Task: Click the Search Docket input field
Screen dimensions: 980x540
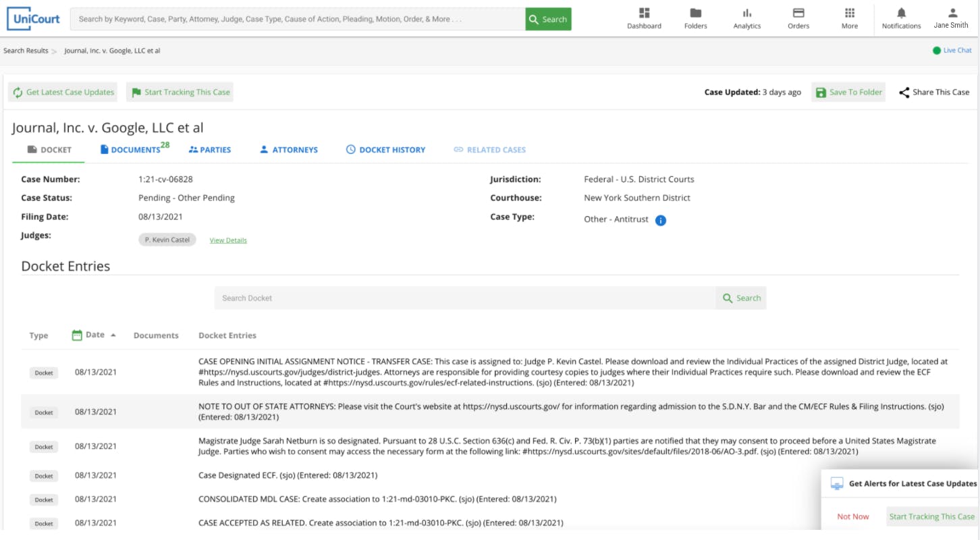Action: (x=465, y=298)
